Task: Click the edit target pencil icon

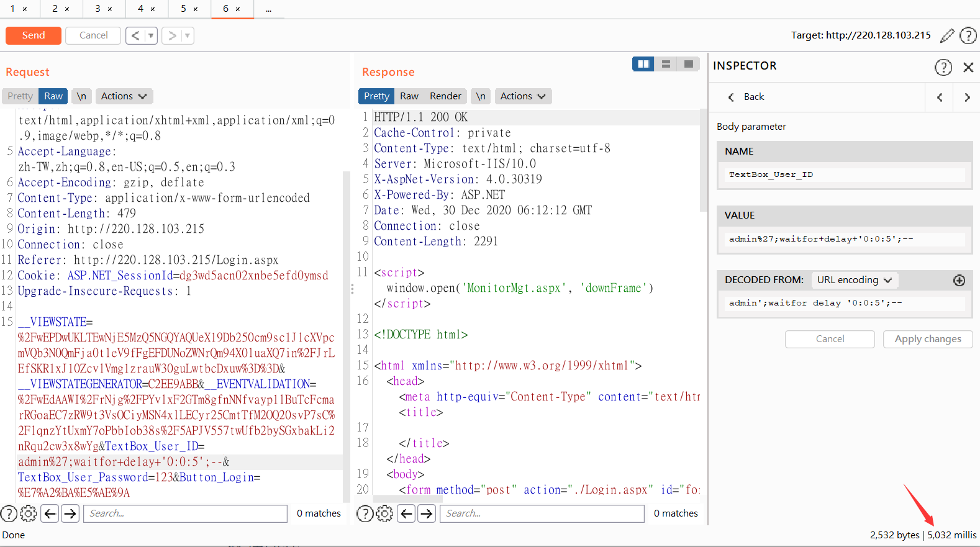Action: (947, 35)
